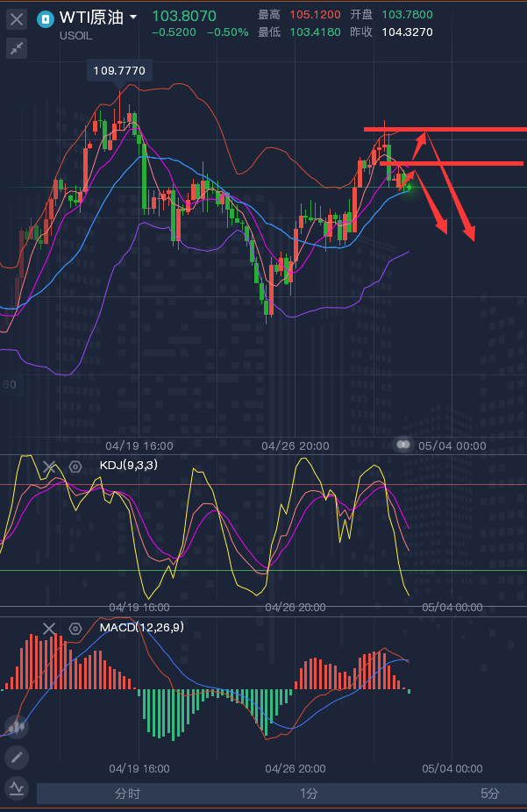
Task: Open MACD indicator settings
Action: [75, 629]
